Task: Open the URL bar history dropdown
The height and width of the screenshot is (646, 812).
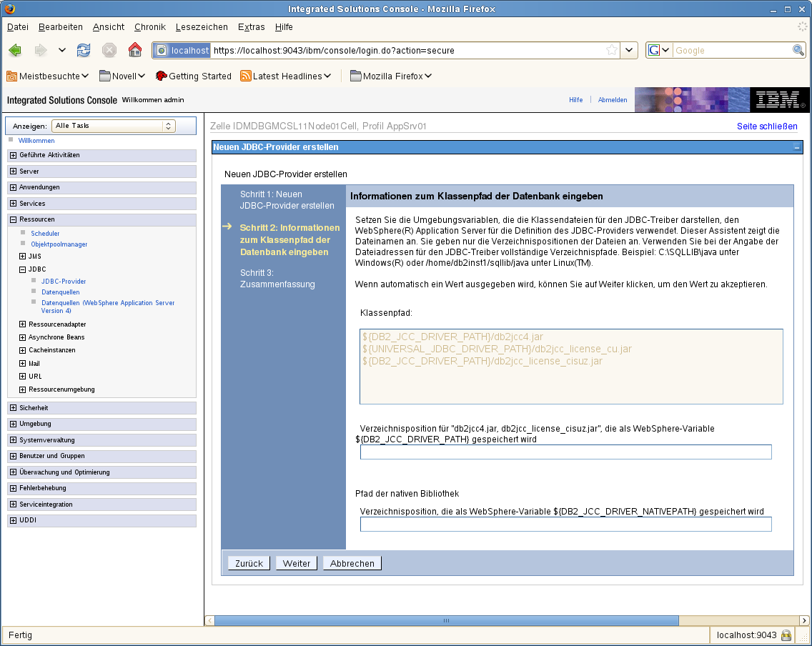Action: point(629,50)
